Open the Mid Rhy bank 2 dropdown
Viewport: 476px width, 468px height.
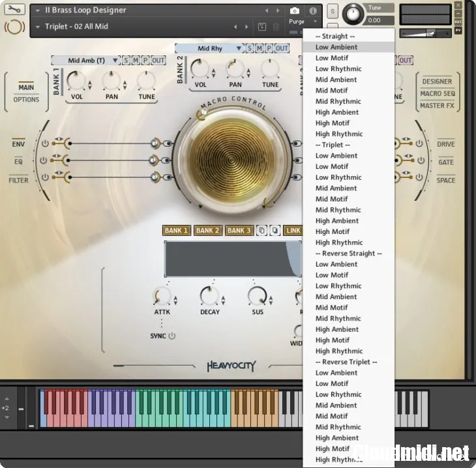[209, 48]
